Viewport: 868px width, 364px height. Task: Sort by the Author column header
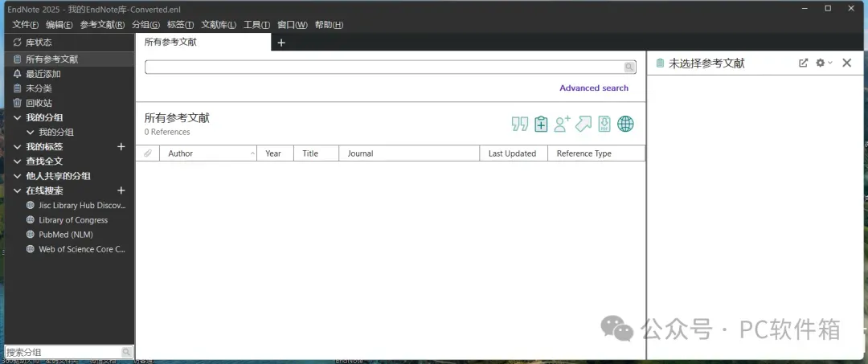pyautogui.click(x=208, y=153)
